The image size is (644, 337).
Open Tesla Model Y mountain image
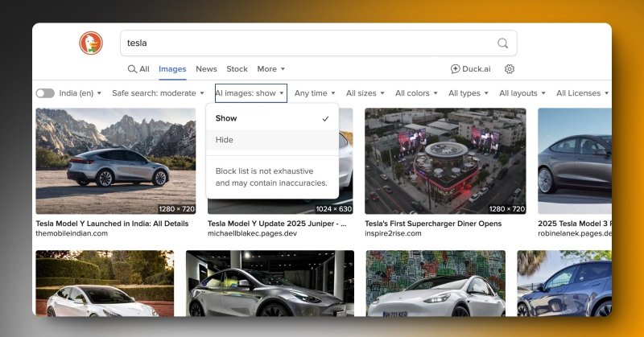[116, 161]
